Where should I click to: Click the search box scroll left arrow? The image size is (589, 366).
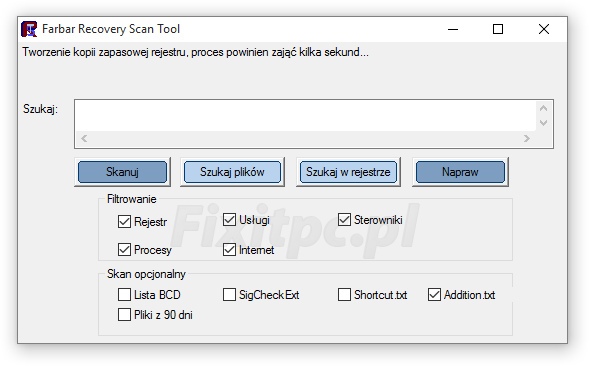tap(84, 139)
